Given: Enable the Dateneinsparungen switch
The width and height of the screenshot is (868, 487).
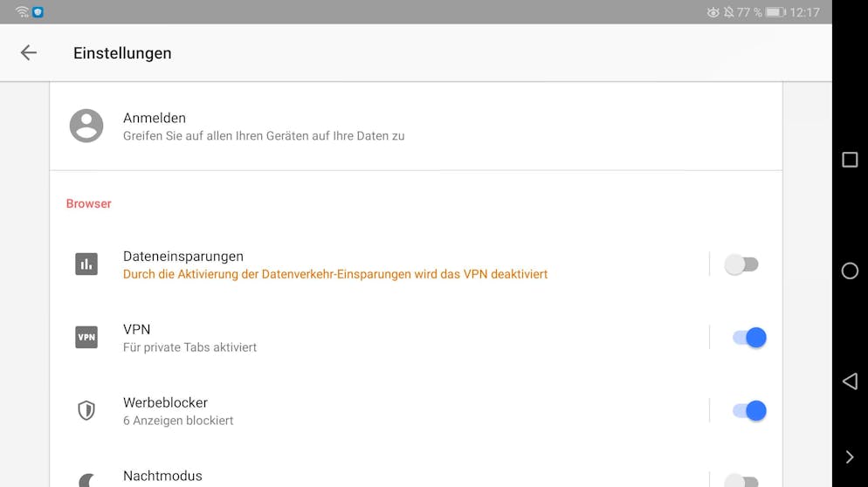Looking at the screenshot, I should point(742,264).
